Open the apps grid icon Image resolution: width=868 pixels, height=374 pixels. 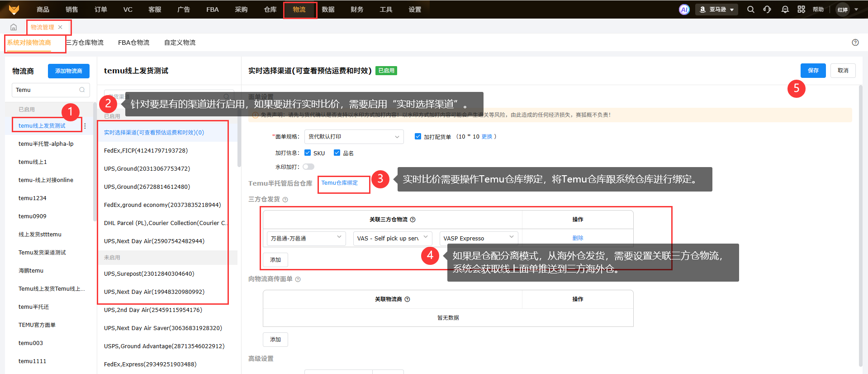(x=801, y=10)
